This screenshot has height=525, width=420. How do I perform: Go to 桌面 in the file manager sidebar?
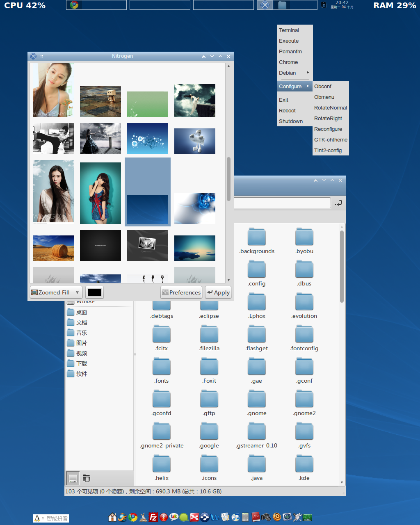coord(98,312)
